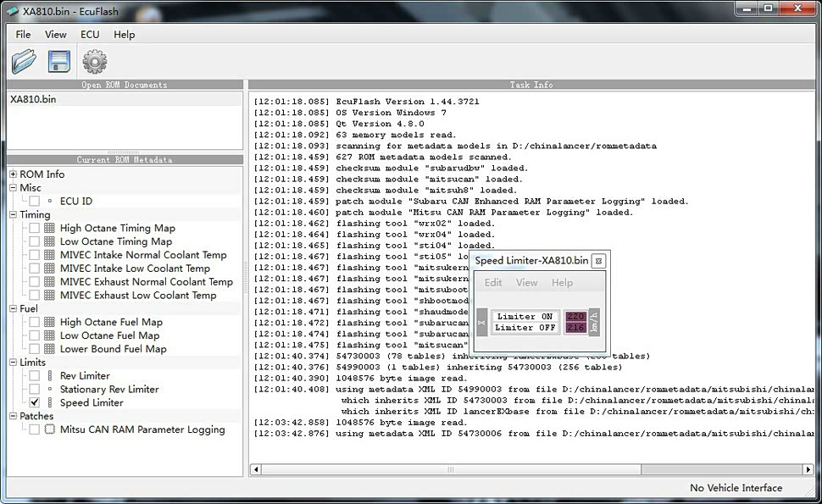Expand the ROM Info tree node

coord(14,174)
